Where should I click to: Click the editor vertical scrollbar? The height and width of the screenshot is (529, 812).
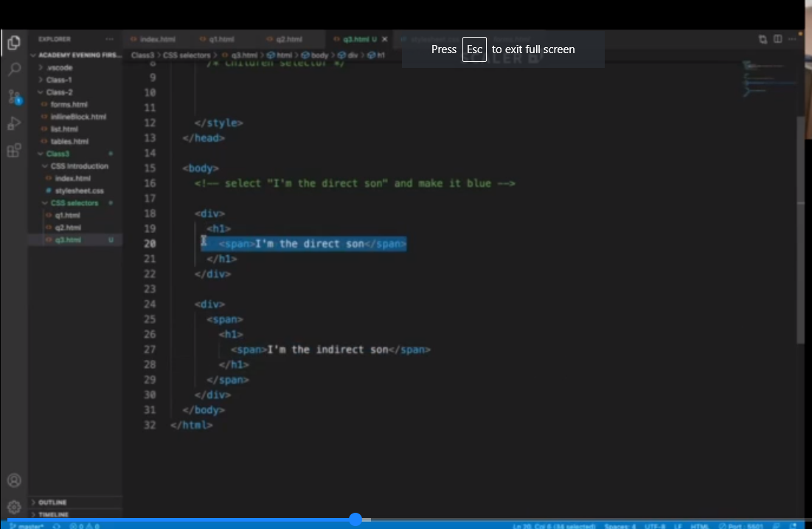click(800, 229)
